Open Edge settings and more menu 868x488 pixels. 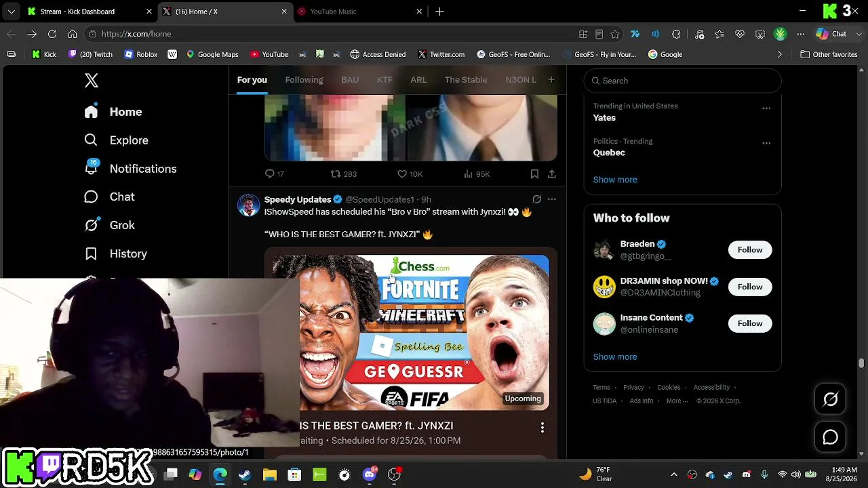[801, 34]
